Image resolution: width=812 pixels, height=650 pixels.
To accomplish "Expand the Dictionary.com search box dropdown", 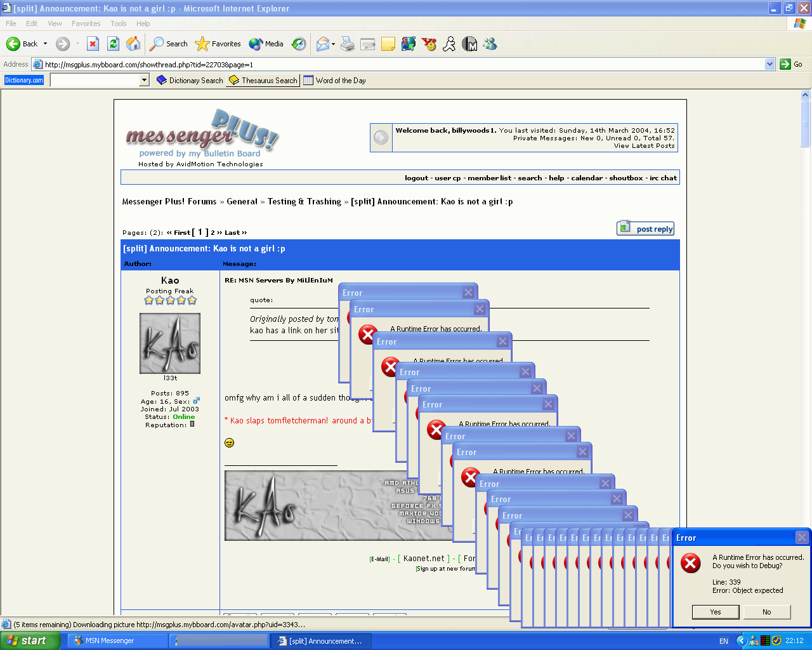I will click(x=145, y=80).
